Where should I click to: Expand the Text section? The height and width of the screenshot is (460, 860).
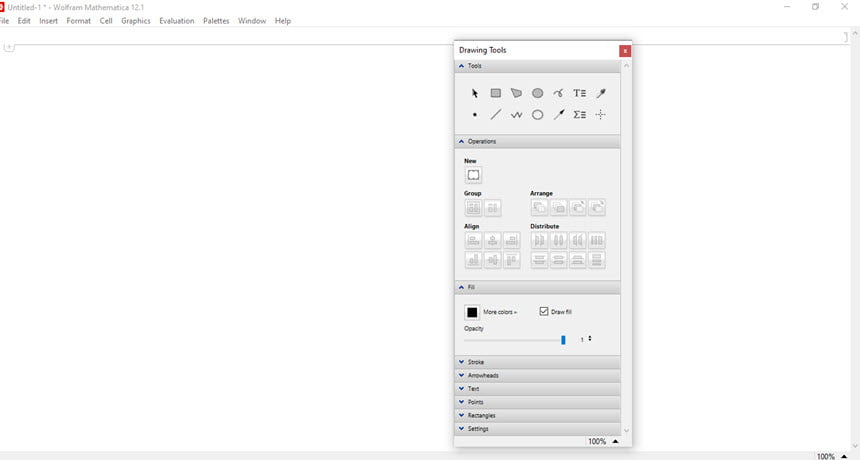[538, 389]
